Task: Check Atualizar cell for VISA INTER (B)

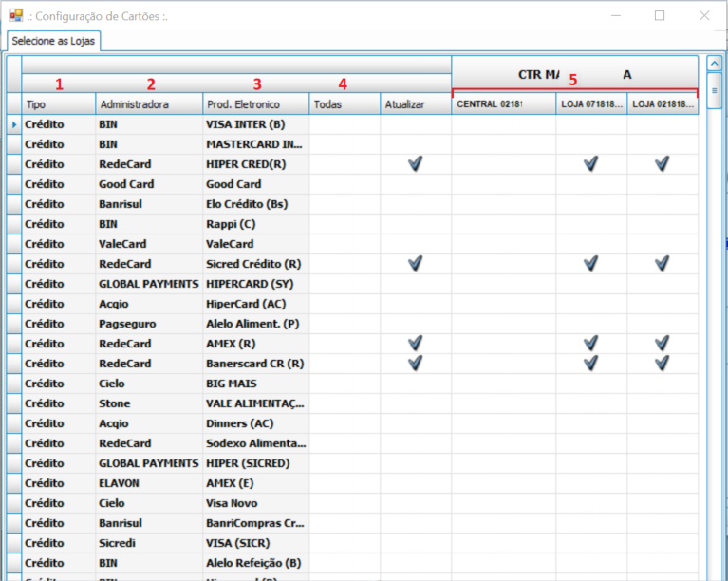Action: point(416,124)
